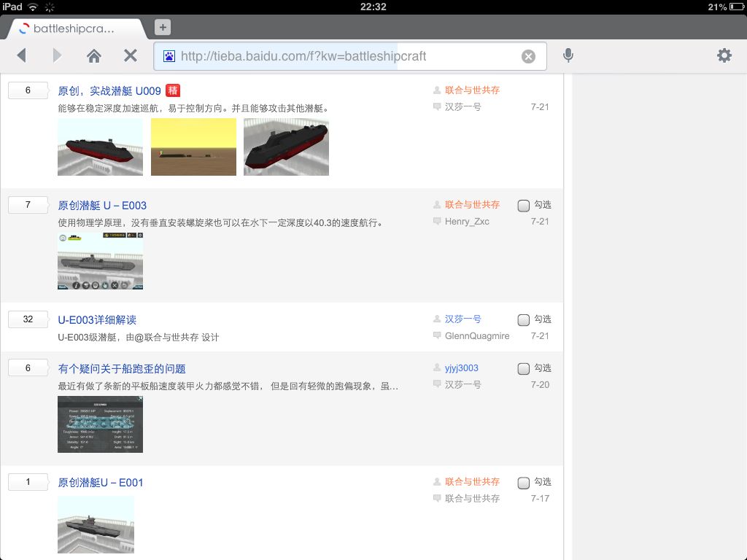Click reply count 6 on 船跑歪 post
747x560 pixels.
click(28, 367)
